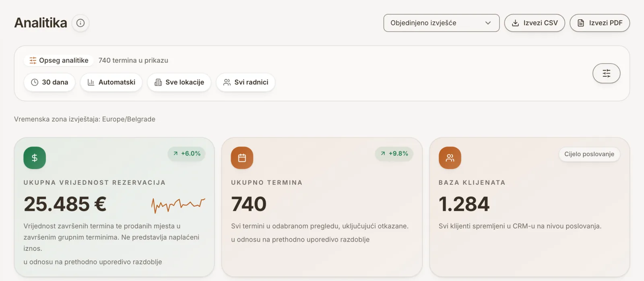Click the 1.284 client count value
The image size is (644, 281).
tap(464, 204)
